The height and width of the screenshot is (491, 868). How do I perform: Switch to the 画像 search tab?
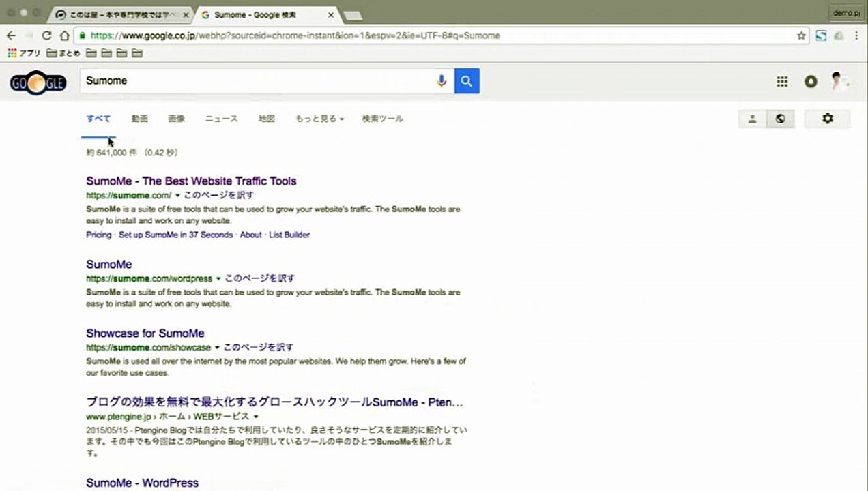[177, 119]
